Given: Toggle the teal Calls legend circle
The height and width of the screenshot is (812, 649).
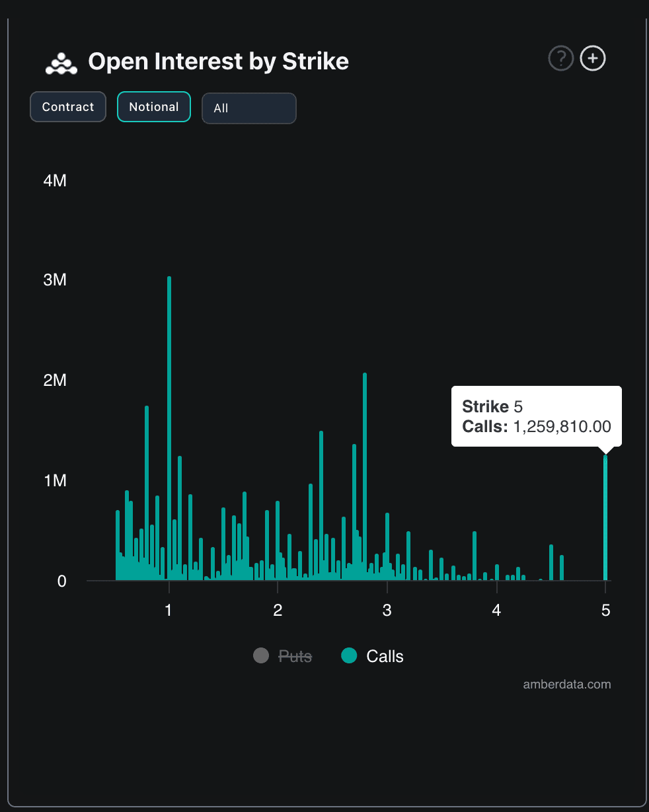Looking at the screenshot, I should coord(349,656).
